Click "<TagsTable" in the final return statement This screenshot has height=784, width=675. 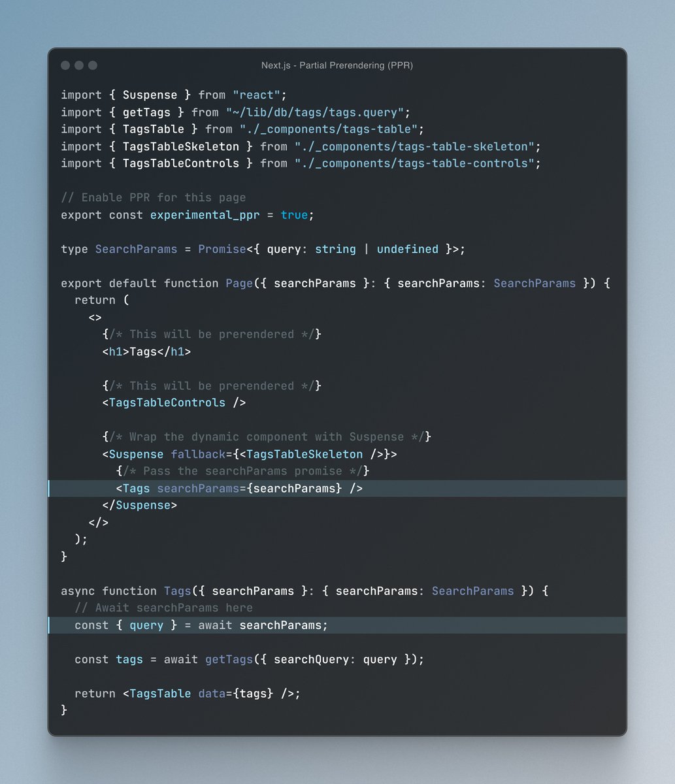157,693
